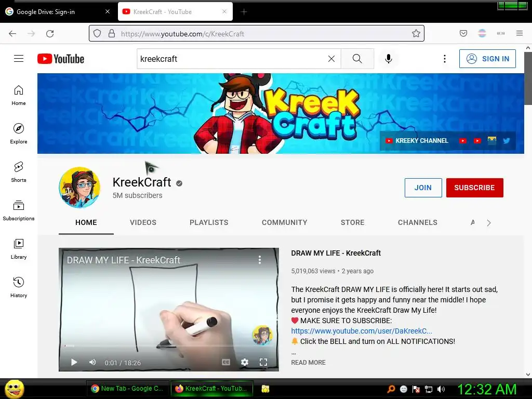The image size is (532, 399).
Task: Switch to the VIDEOS tab
Action: (x=143, y=222)
